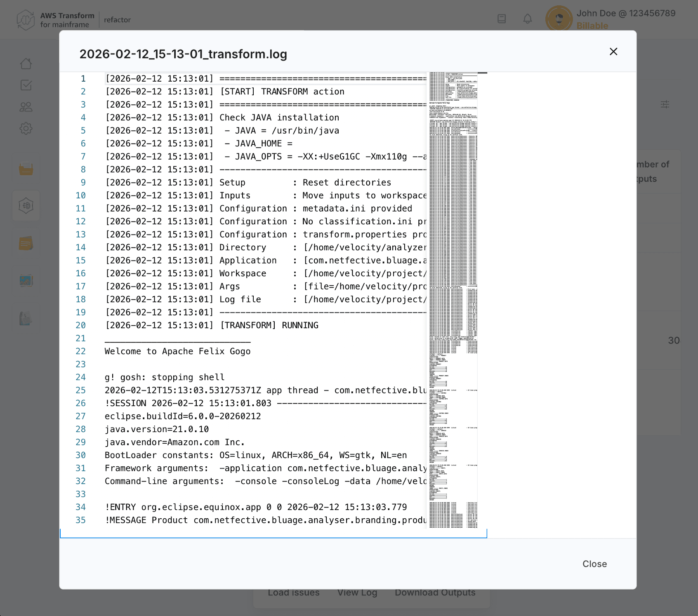Viewport: 698px width, 616px height.
Task: Click the 'Welcome to Apache Felix Gogo' line
Action: click(177, 351)
